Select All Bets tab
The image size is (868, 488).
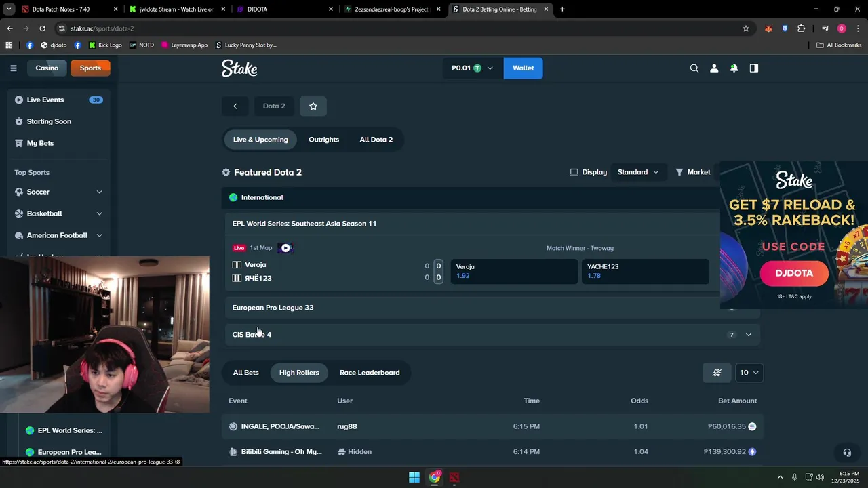(x=245, y=372)
